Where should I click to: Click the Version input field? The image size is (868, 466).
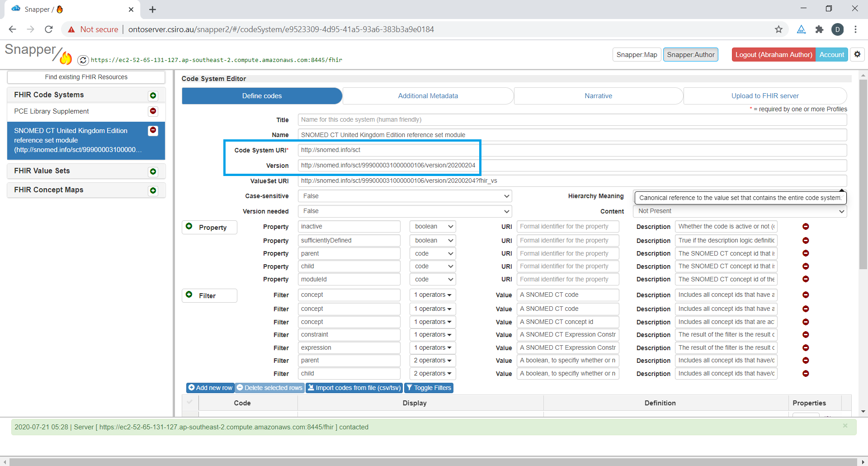[572, 165]
